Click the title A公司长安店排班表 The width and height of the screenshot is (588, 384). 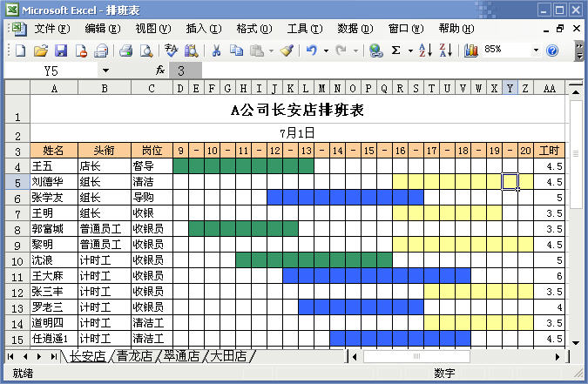click(297, 111)
